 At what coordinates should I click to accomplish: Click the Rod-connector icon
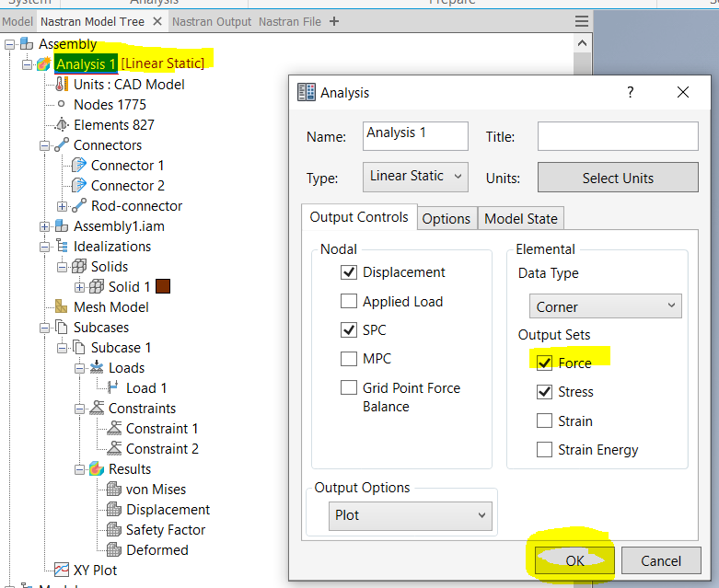79,206
